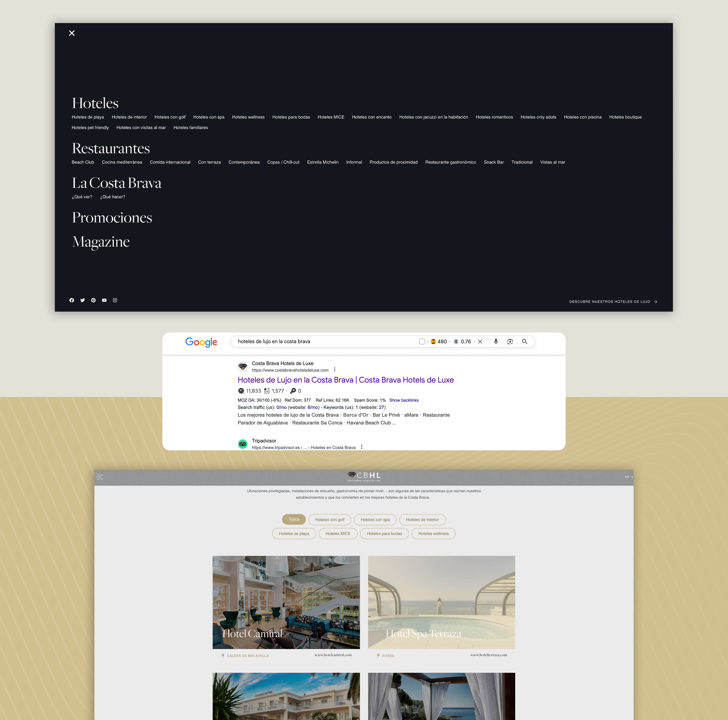The image size is (728, 720).
Task: Open Vistas al mar restaurant link
Action: tap(553, 162)
